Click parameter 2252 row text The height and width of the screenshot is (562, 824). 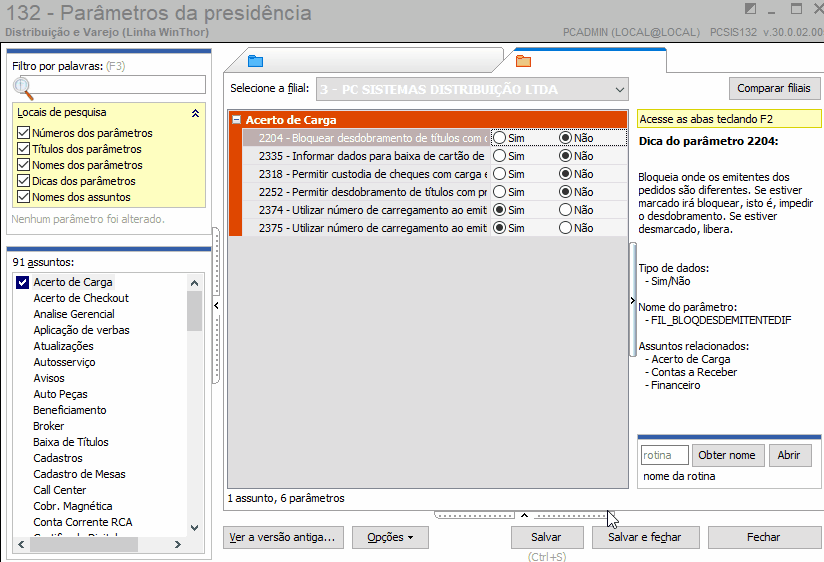(373, 192)
